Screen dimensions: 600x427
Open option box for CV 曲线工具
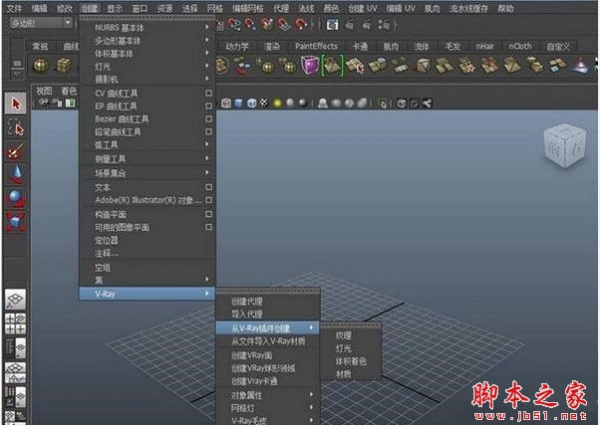click(208, 93)
